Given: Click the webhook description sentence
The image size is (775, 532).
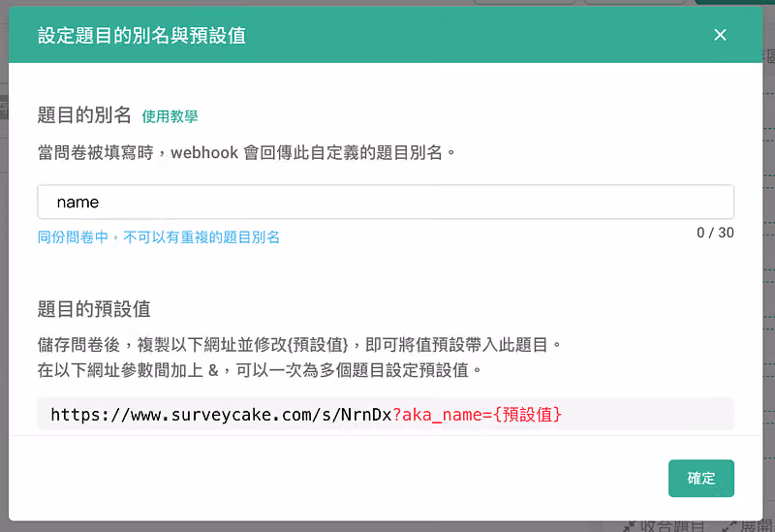Looking at the screenshot, I should 246,153.
